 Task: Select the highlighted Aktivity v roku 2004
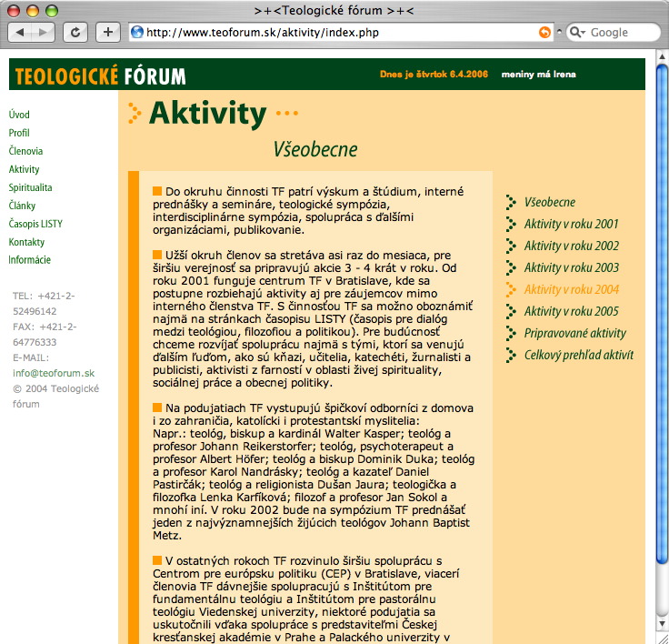pos(572,289)
